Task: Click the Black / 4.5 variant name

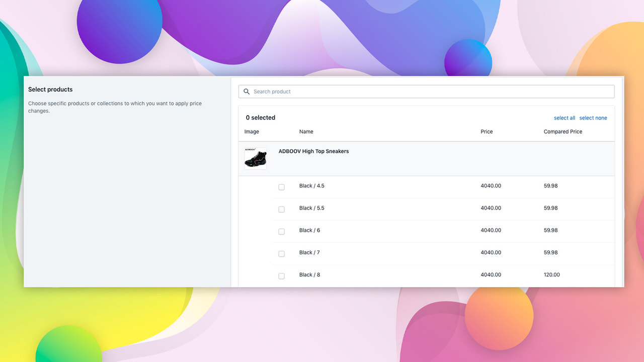Action: tap(312, 186)
